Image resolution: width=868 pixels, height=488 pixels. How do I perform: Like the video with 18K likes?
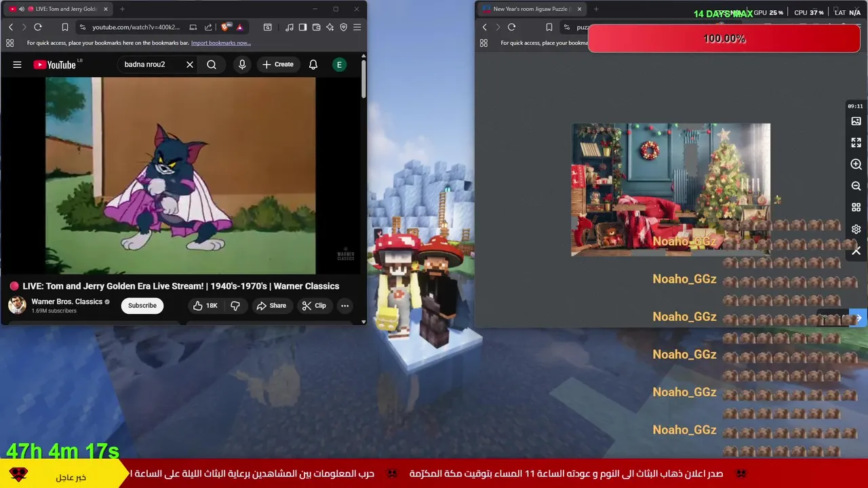[205, 306]
